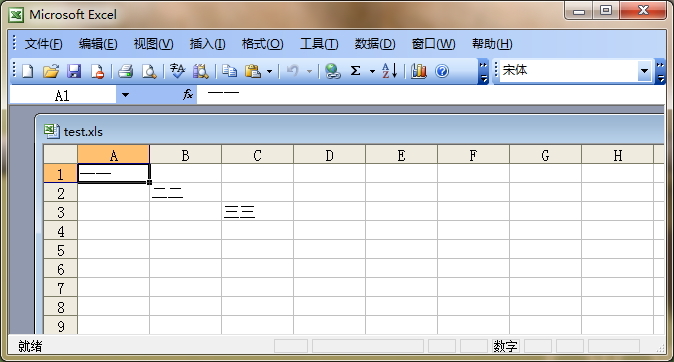Select column D header
The image size is (674, 362).
click(329, 154)
